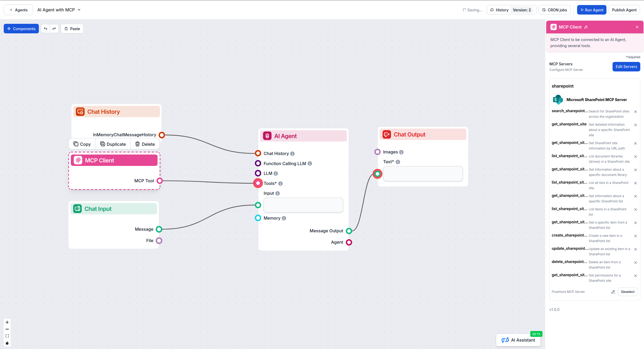The image size is (644, 349).
Task: Run the agent
Action: pyautogui.click(x=592, y=10)
